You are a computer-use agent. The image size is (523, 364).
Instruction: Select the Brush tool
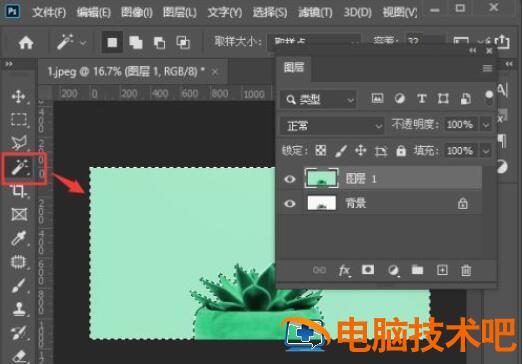point(19,286)
